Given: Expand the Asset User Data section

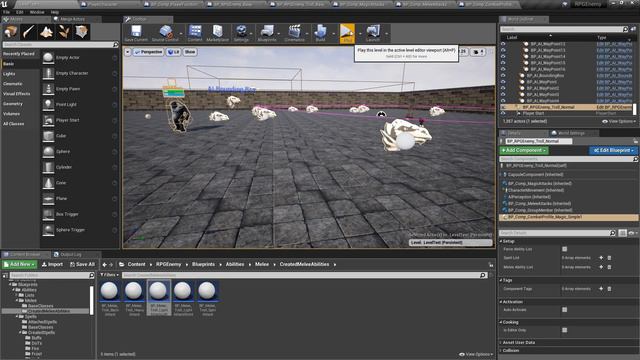Looking at the screenshot, I should 501,342.
